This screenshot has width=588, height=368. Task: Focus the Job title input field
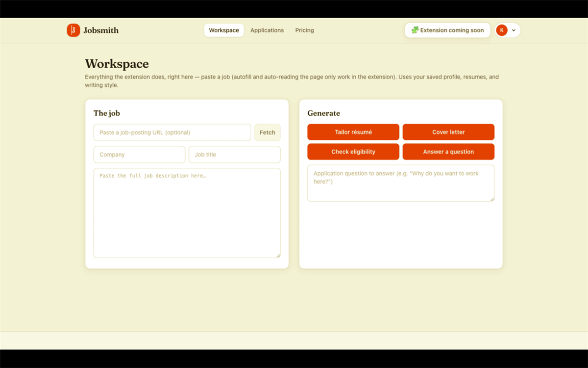coord(235,155)
